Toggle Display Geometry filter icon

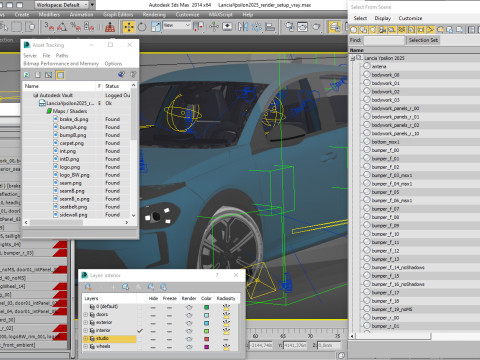tap(354, 30)
